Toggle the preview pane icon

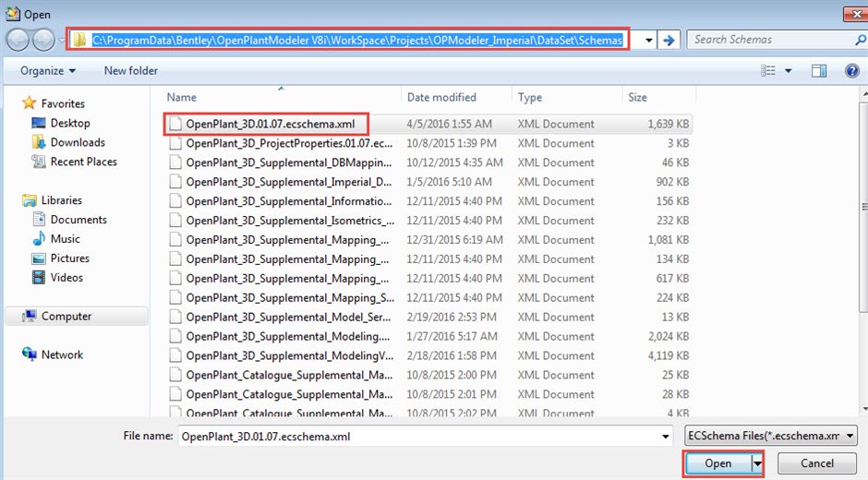click(x=819, y=70)
